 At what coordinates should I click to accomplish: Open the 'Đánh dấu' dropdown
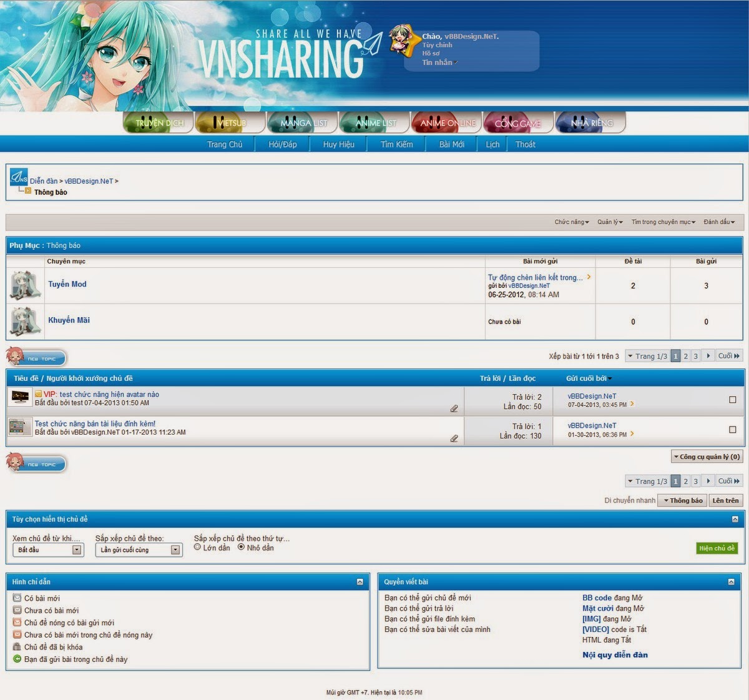(x=719, y=222)
